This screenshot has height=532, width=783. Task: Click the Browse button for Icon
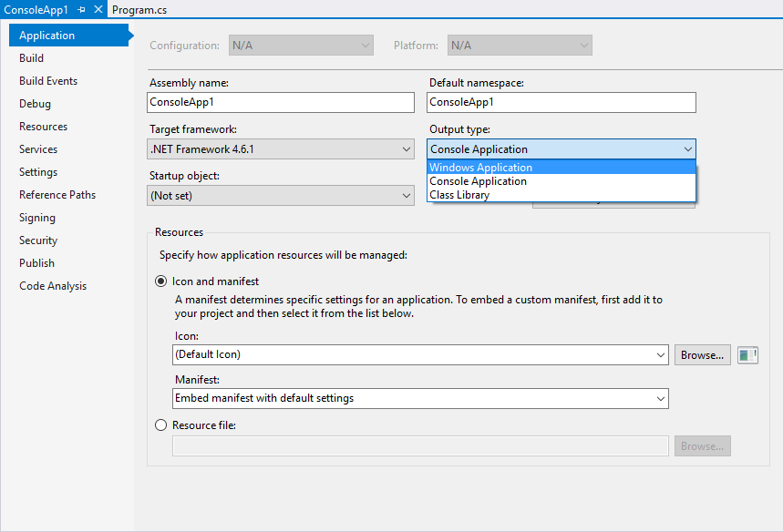point(702,355)
